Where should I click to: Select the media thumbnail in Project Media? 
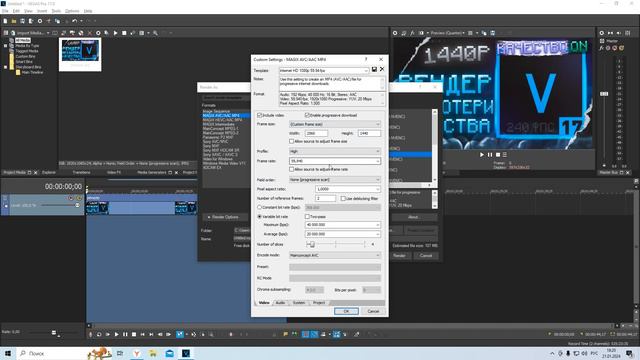pos(80,54)
